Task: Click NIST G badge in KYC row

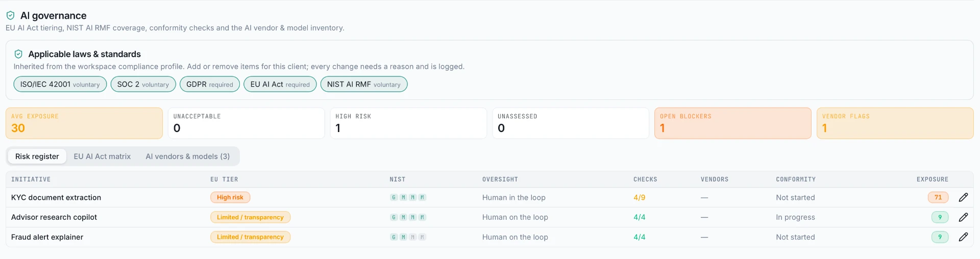Action: point(394,197)
